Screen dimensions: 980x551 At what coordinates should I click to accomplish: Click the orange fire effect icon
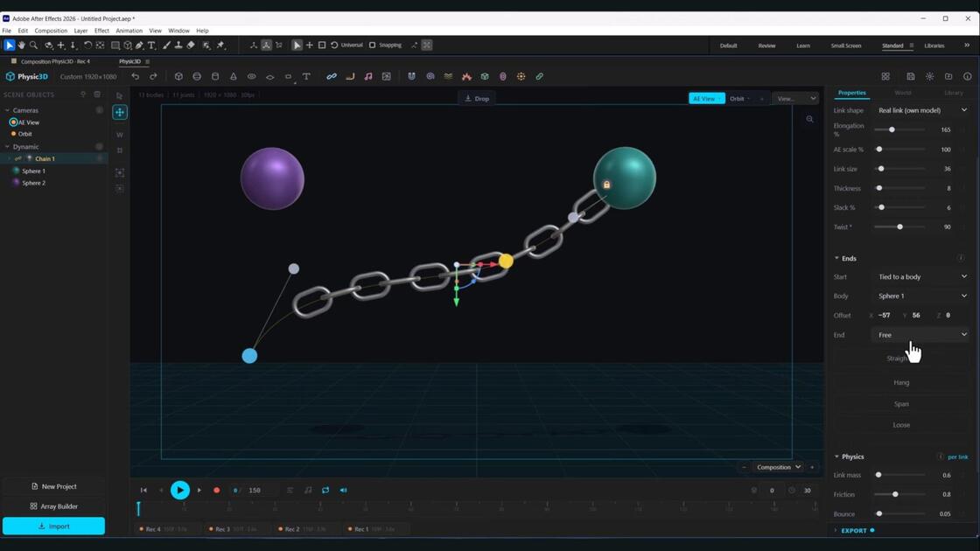pos(466,76)
